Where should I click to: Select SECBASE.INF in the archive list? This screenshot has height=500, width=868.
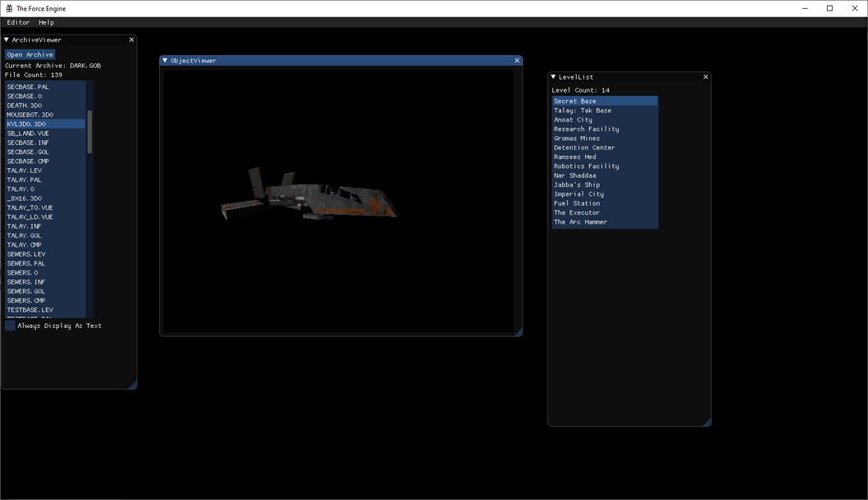[x=45, y=143]
